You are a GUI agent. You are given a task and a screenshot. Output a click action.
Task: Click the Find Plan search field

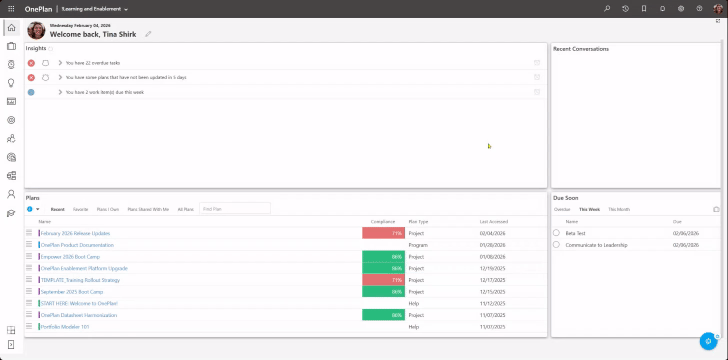pos(235,209)
